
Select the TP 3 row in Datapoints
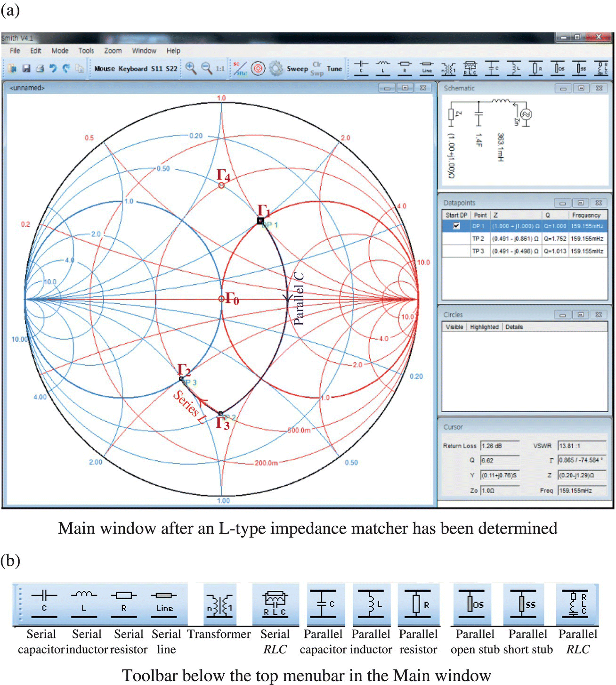[525, 252]
